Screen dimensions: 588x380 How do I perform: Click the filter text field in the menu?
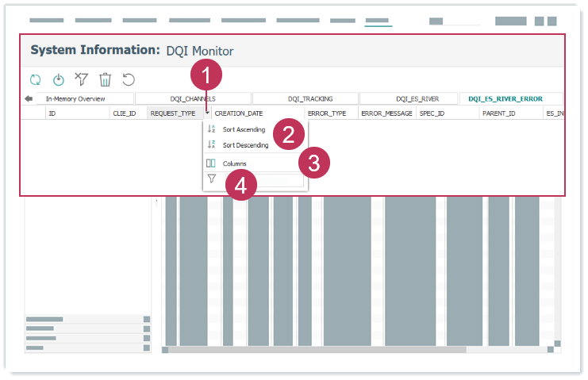pyautogui.click(x=263, y=181)
